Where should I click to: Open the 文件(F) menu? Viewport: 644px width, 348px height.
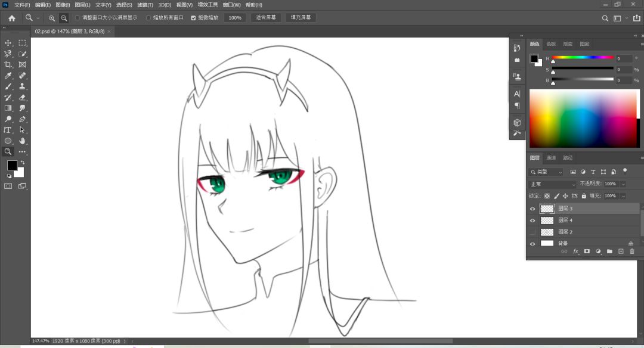(22, 5)
